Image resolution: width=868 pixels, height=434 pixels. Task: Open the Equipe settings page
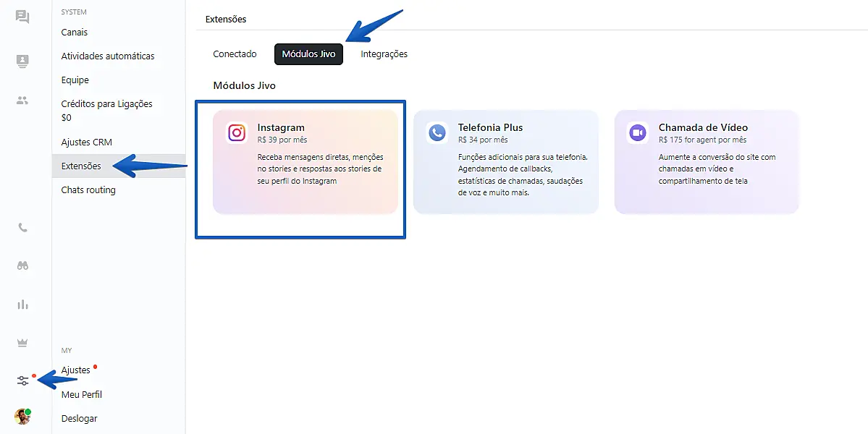75,80
